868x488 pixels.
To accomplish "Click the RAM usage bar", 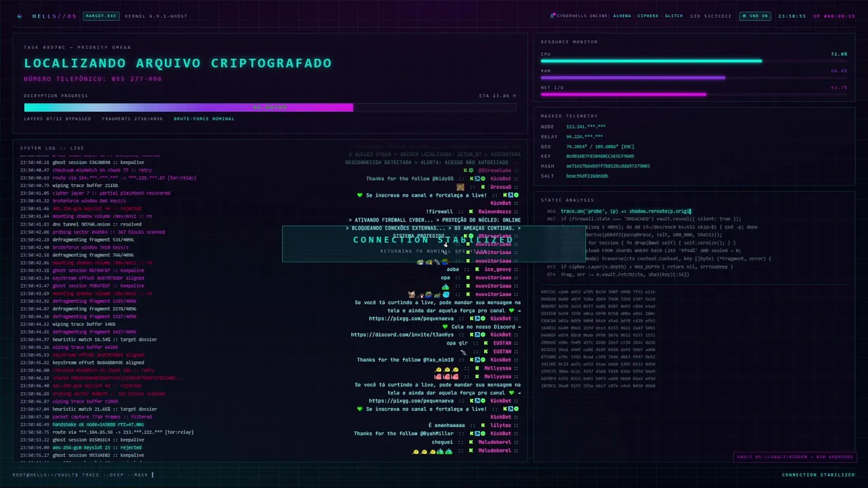I will point(694,77).
